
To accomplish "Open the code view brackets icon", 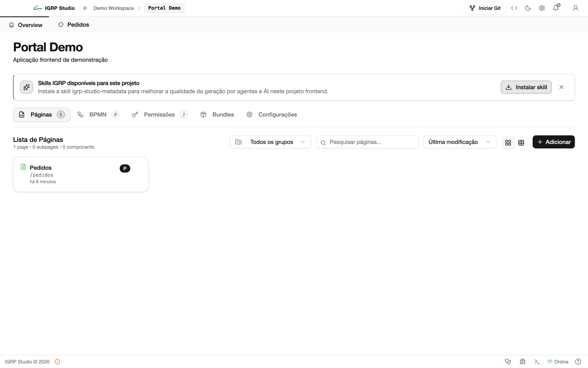I will coord(514,8).
